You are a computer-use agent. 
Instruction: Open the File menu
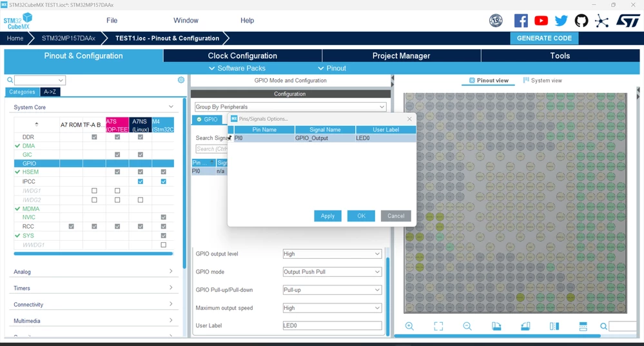pyautogui.click(x=112, y=20)
